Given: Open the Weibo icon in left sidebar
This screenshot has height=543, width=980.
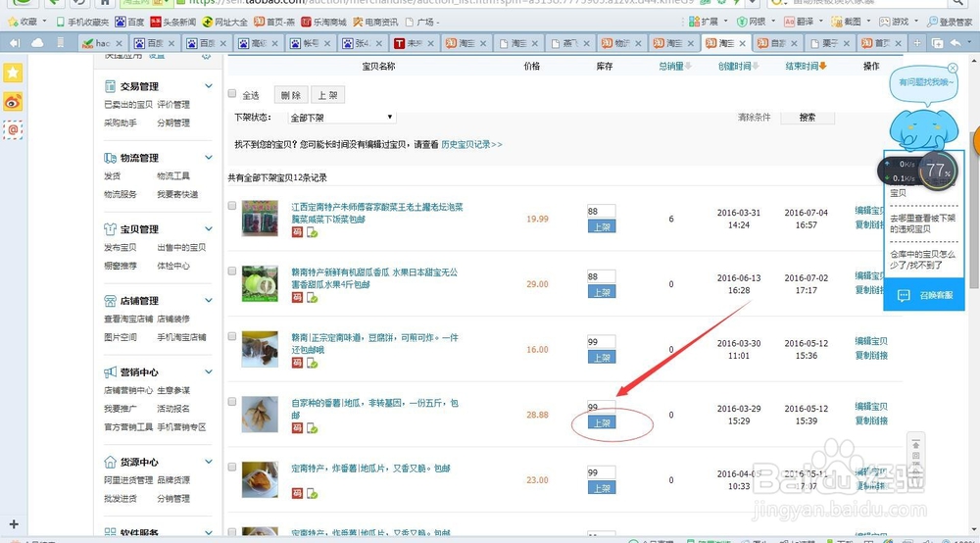Looking at the screenshot, I should [13, 102].
